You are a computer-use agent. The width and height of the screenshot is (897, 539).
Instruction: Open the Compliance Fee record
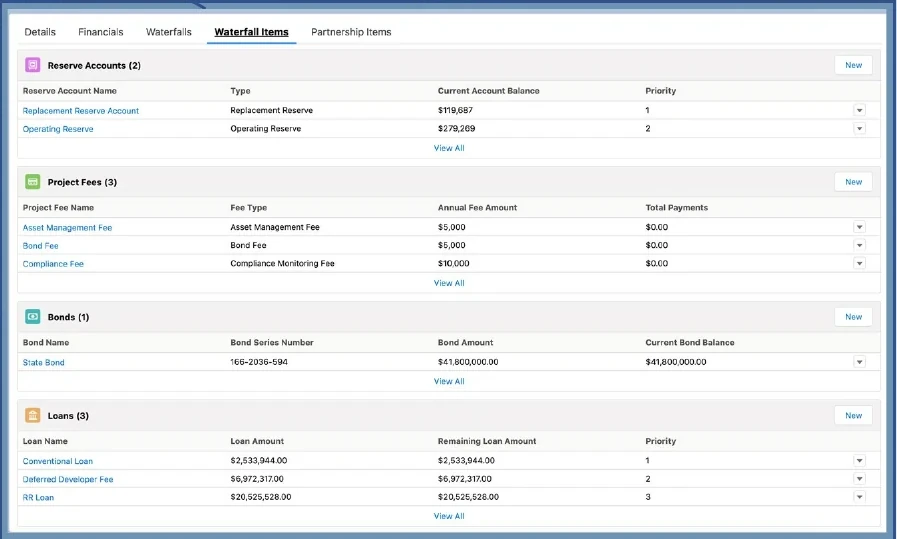tap(53, 264)
